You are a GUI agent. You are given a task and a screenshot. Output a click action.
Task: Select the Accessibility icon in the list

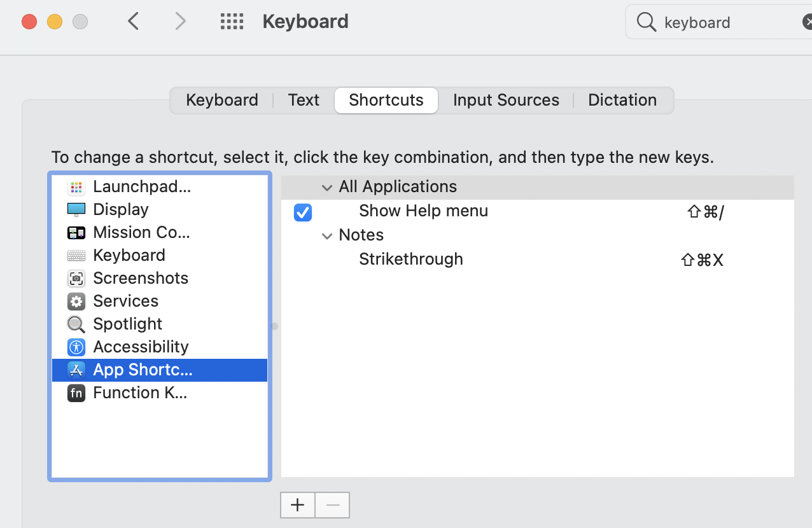(76, 347)
